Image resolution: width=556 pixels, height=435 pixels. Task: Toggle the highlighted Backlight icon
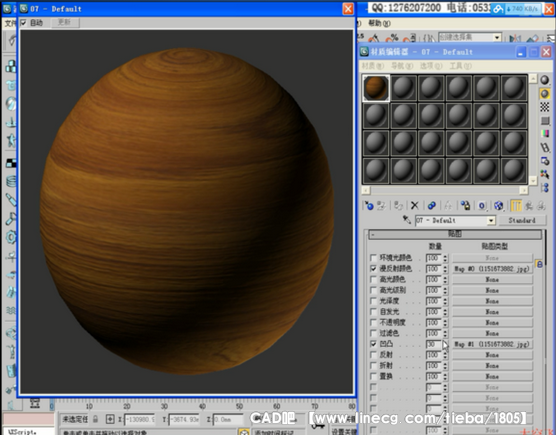pos(545,94)
